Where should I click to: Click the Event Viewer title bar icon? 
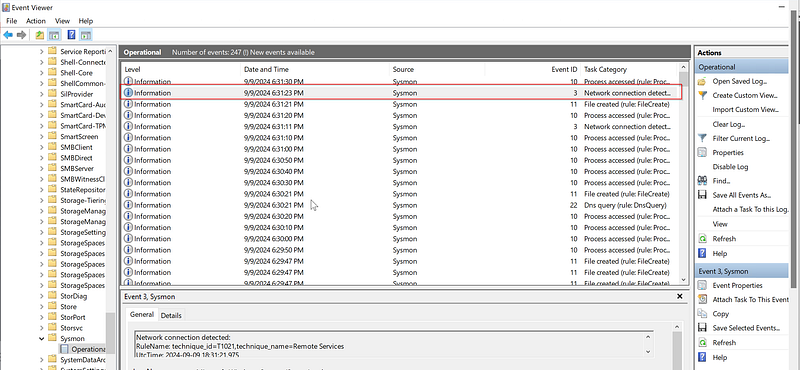click(6, 8)
